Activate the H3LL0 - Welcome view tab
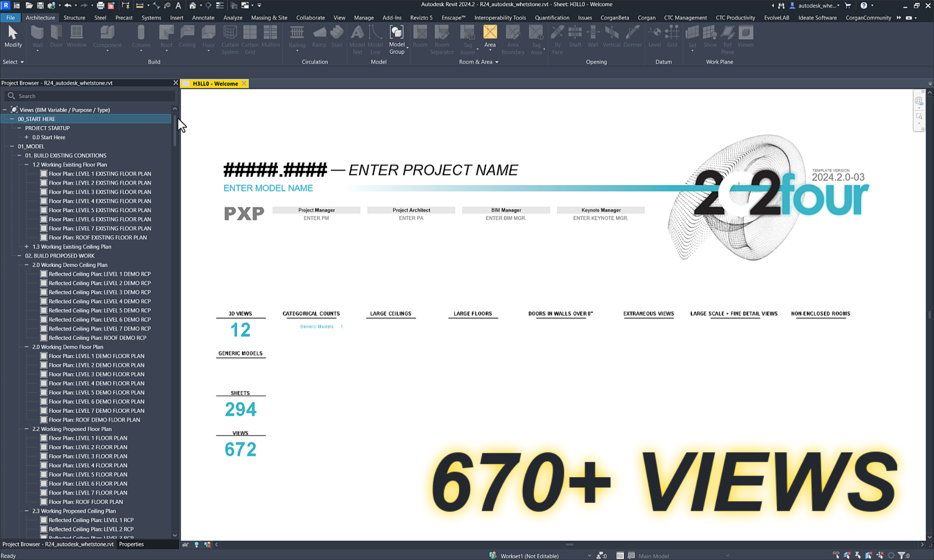 [x=215, y=83]
